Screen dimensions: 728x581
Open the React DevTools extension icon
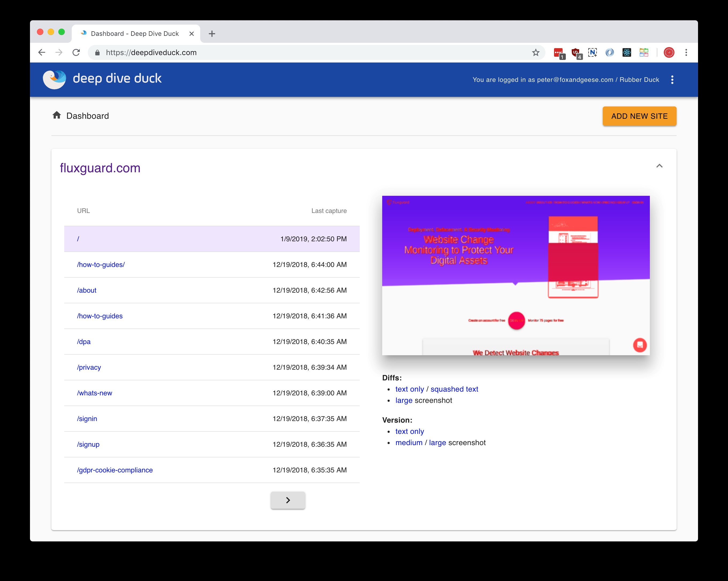tap(627, 52)
